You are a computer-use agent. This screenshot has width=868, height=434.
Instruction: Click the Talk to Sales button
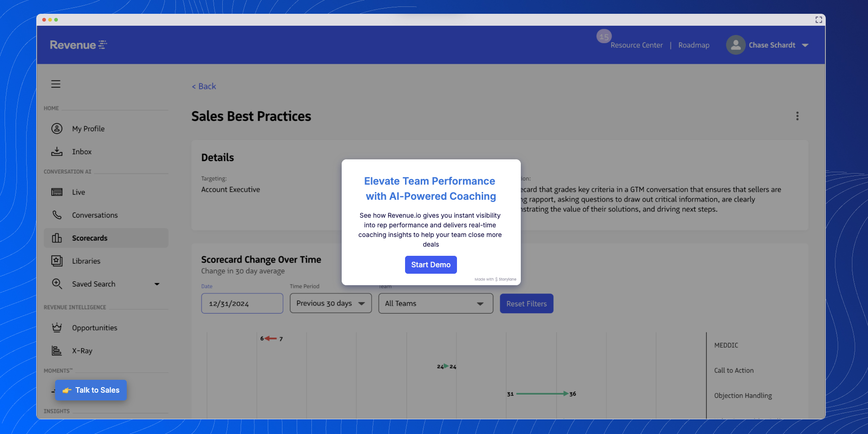[90, 390]
